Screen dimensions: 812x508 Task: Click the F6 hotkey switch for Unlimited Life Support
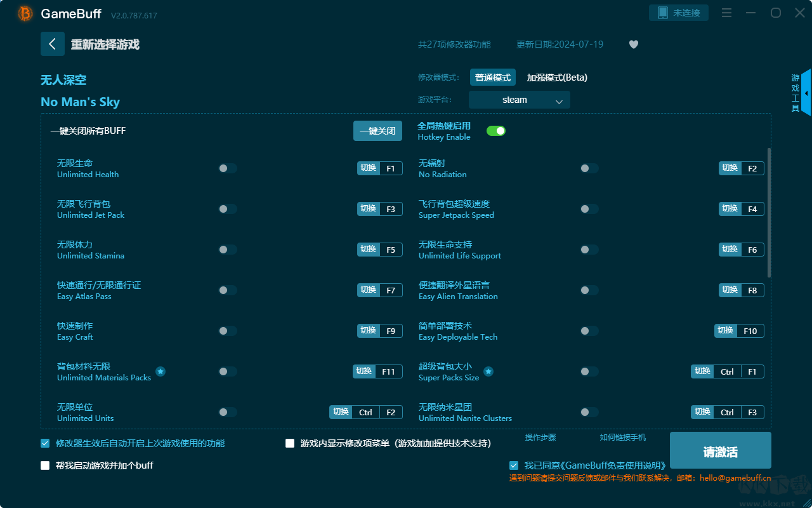(742, 250)
